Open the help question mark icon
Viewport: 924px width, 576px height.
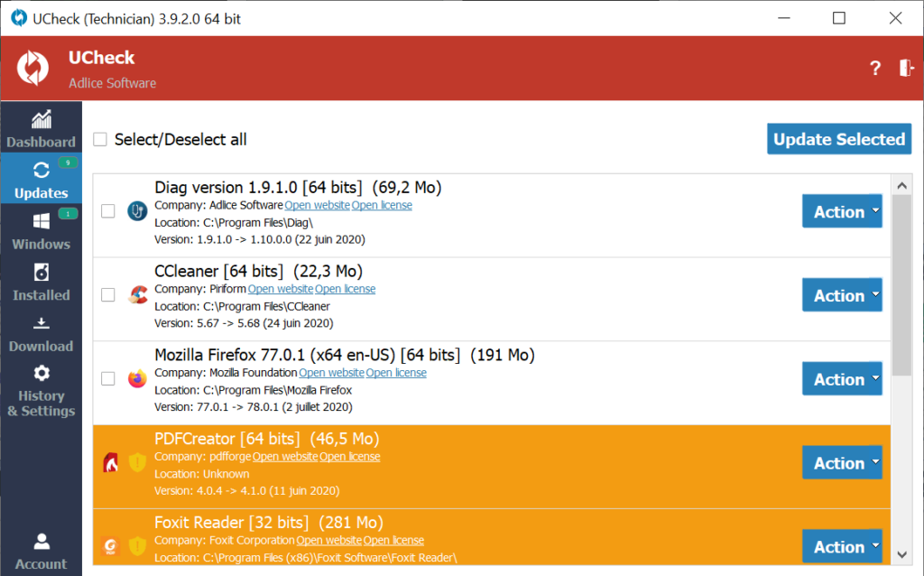click(x=874, y=69)
